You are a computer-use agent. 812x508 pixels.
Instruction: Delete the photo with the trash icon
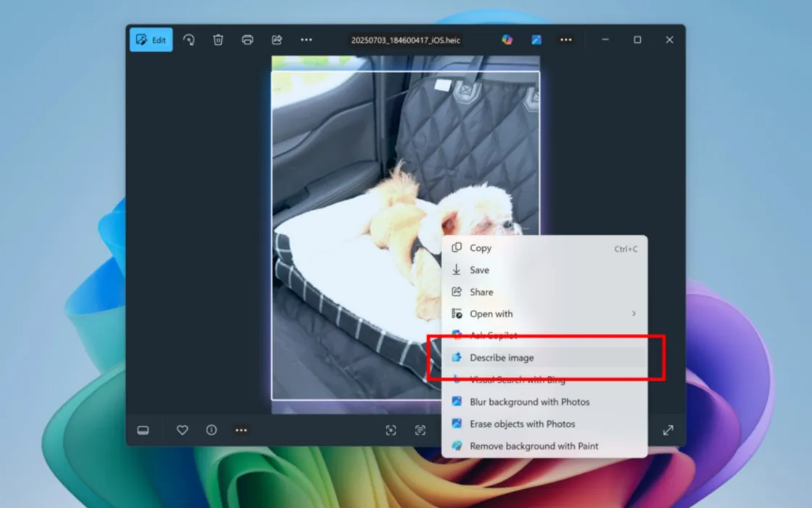tap(218, 40)
